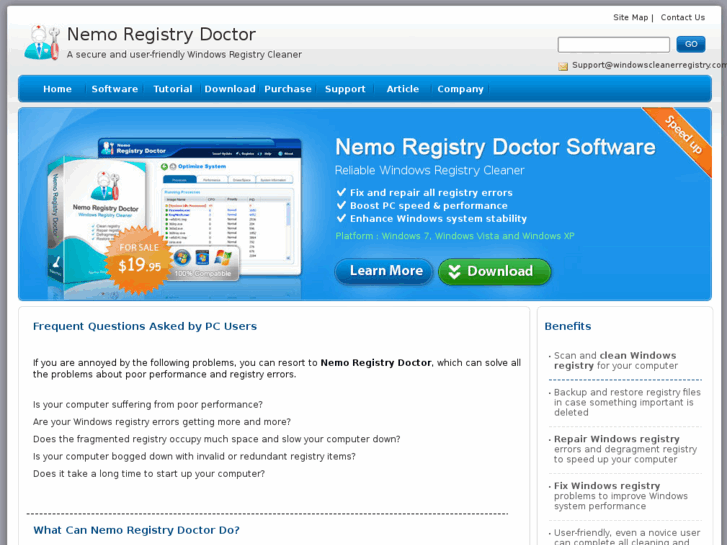Viewport: 727px width, 545px height.
Task: Click the Site Map link
Action: coord(631,18)
